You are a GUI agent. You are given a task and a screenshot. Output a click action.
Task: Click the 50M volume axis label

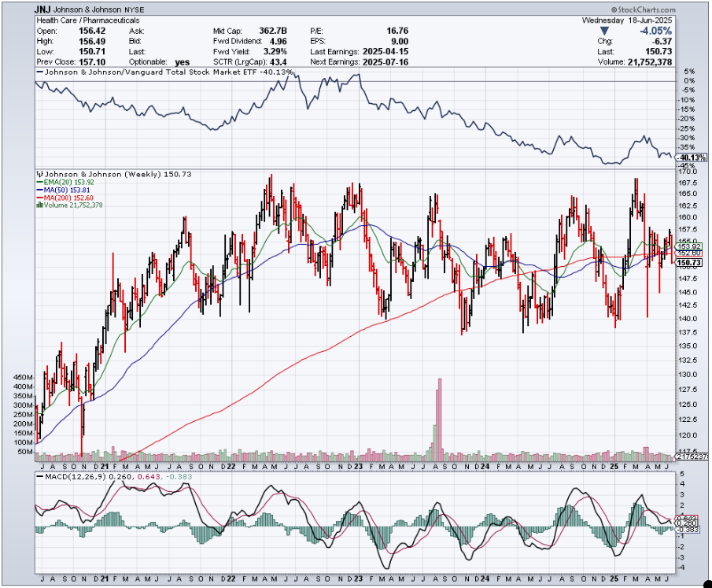click(x=25, y=452)
